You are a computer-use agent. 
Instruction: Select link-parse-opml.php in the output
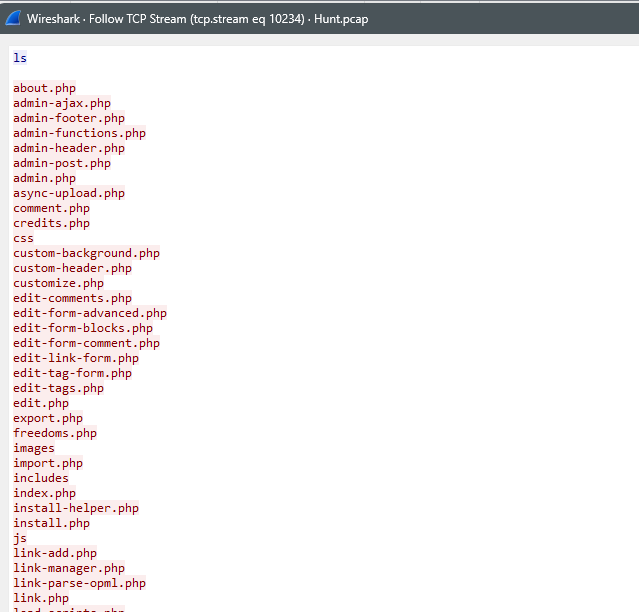point(79,583)
